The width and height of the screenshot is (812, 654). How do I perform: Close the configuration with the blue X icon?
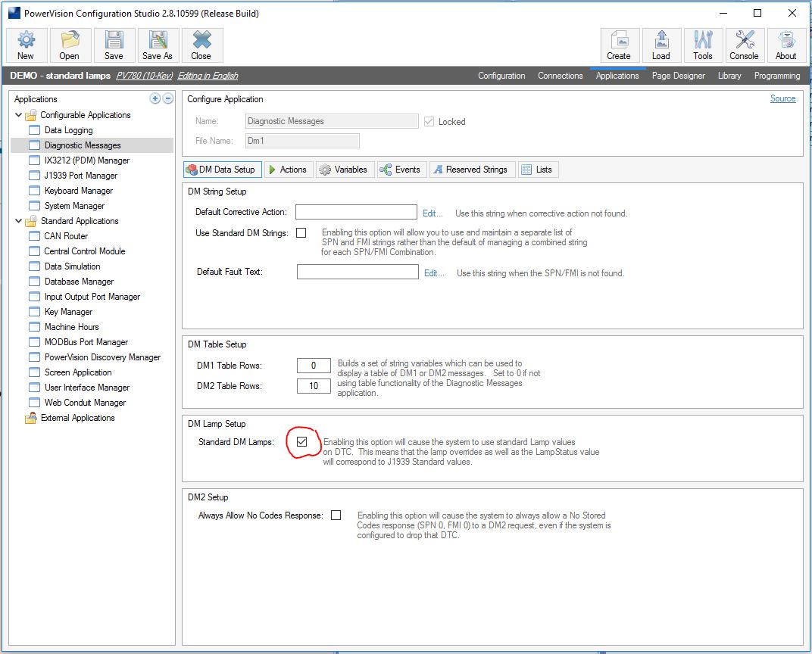[201, 40]
